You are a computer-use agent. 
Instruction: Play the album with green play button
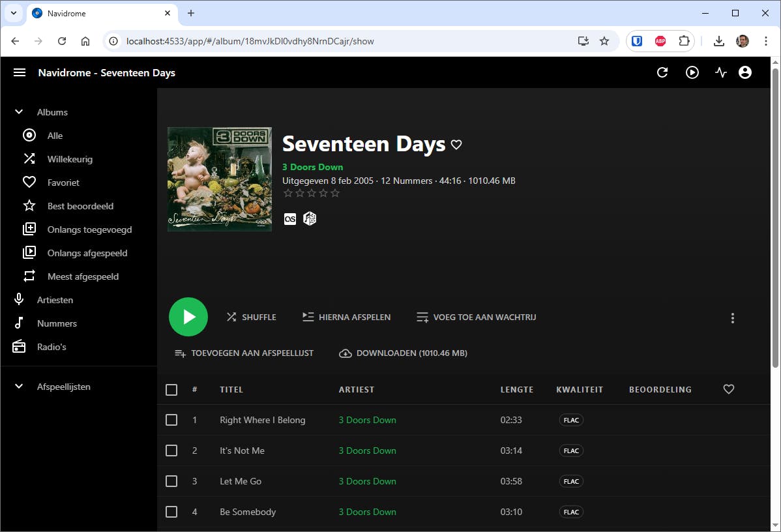[188, 317]
